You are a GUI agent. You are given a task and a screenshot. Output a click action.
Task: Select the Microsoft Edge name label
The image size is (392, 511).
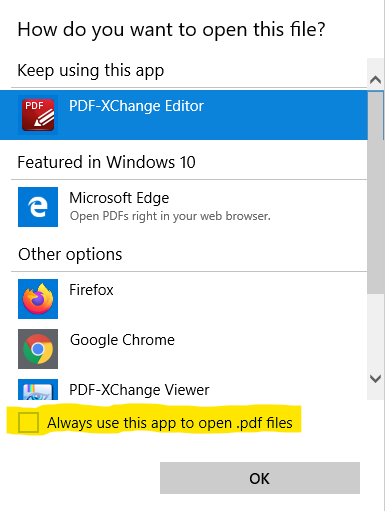(119, 198)
